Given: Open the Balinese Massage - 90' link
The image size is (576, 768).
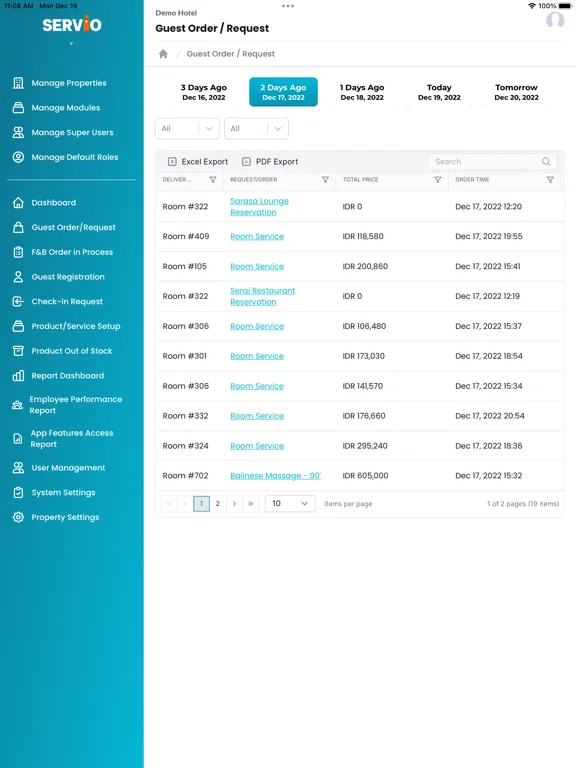Looking at the screenshot, I should (275, 476).
